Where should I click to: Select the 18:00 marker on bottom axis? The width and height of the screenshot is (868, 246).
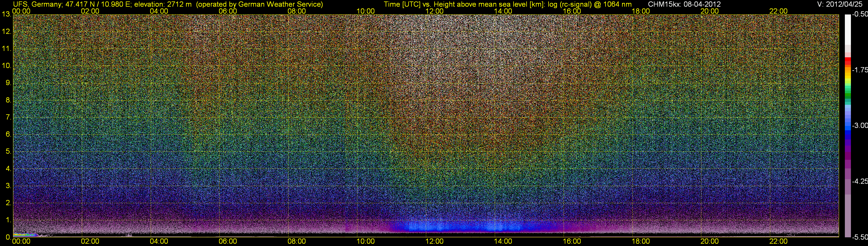pyautogui.click(x=640, y=241)
